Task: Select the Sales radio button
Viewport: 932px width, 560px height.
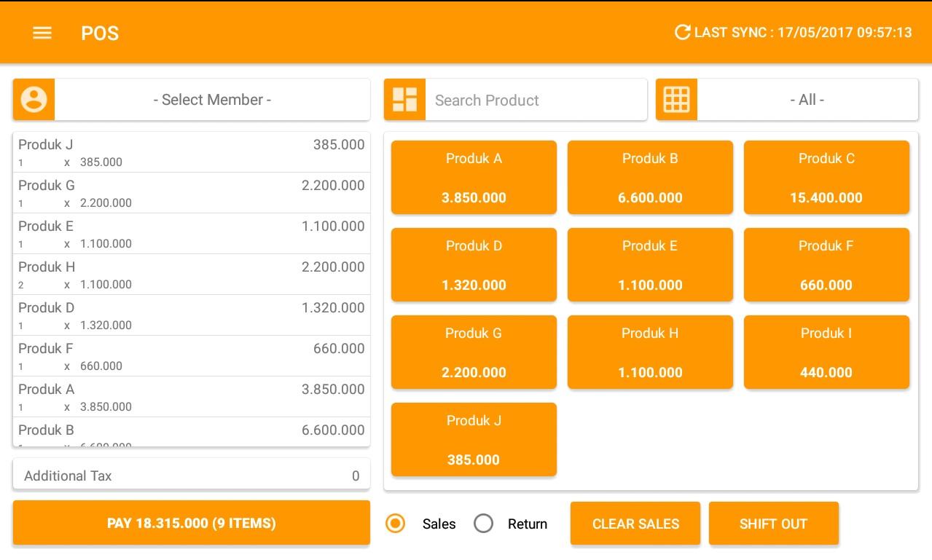Action: pyautogui.click(x=396, y=524)
